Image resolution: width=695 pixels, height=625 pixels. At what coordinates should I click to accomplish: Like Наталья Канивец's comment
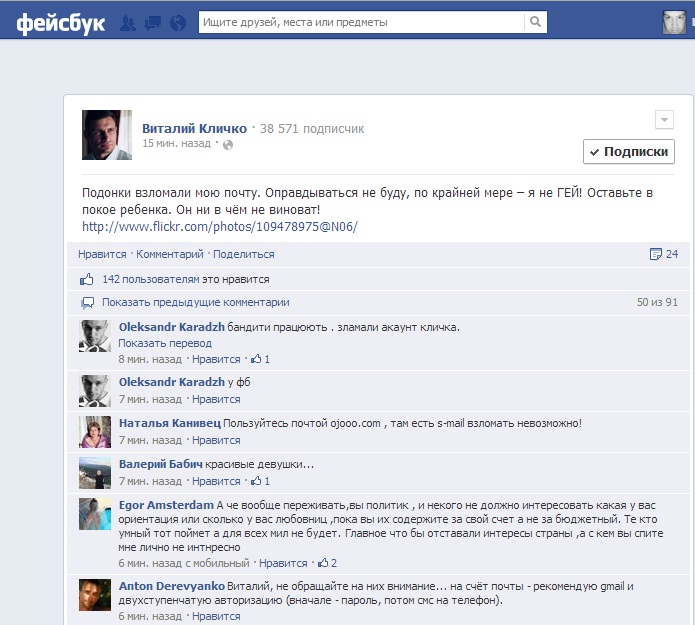tap(216, 440)
